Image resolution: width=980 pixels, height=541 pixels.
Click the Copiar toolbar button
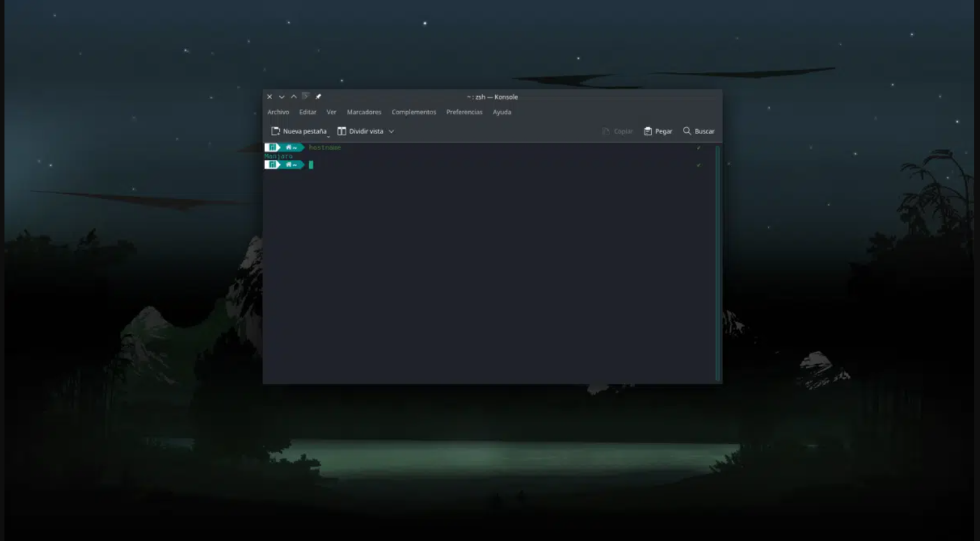pos(617,132)
